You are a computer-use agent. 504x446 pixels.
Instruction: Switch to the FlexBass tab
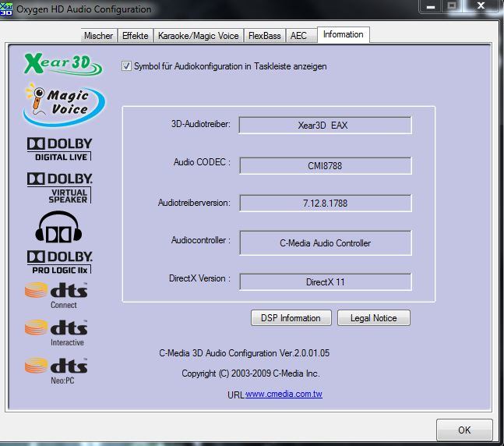pos(265,35)
